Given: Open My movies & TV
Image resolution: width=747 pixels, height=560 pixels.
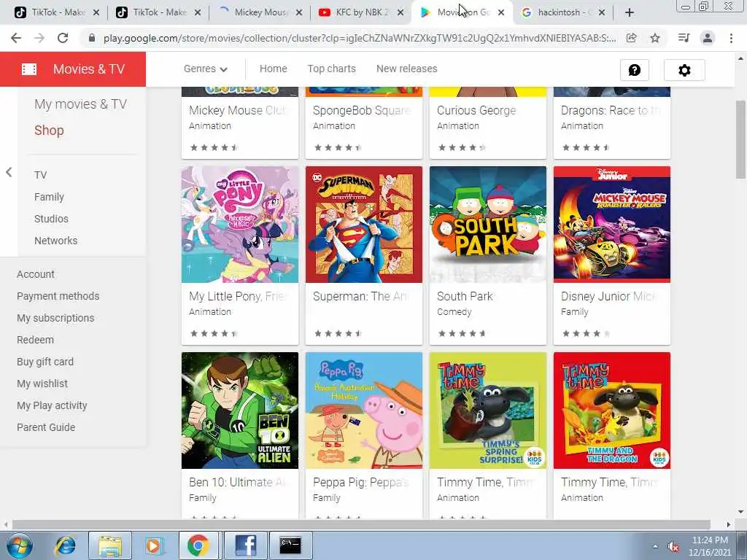Looking at the screenshot, I should point(80,104).
